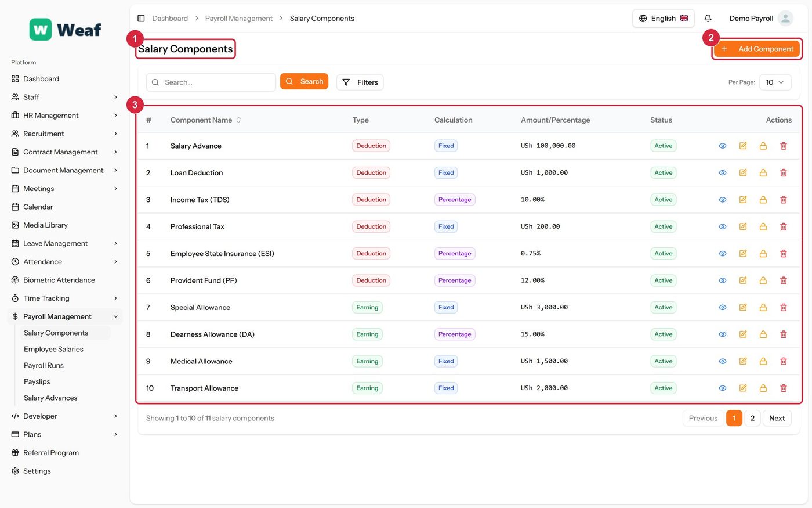
Task: Lock the Transport Allowance component
Action: click(763, 388)
